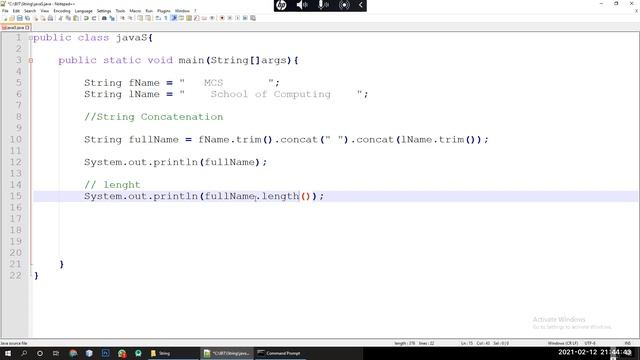The image size is (640, 360).
Task: Click the 'INS' insert mode indicator
Action: coord(628,343)
